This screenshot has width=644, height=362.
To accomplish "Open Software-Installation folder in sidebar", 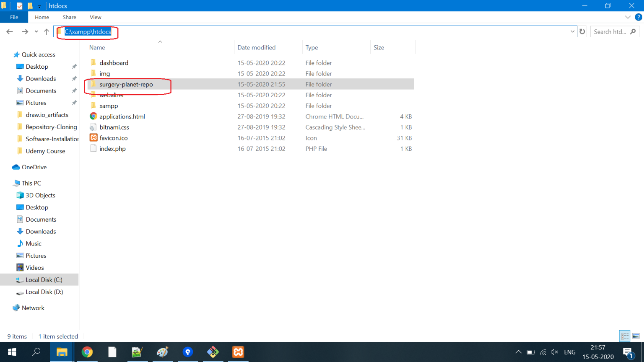I will click(52, 139).
